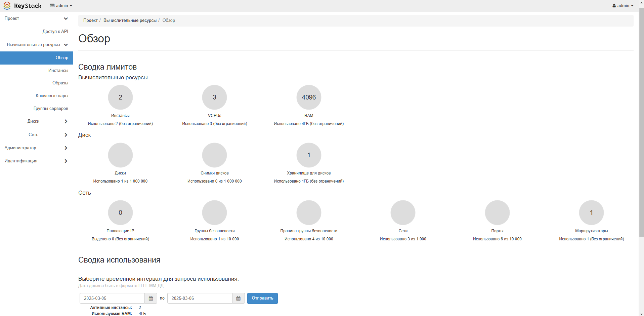The height and width of the screenshot is (316, 644).
Task: Open Инстансы in the sidebar
Action: 58,71
